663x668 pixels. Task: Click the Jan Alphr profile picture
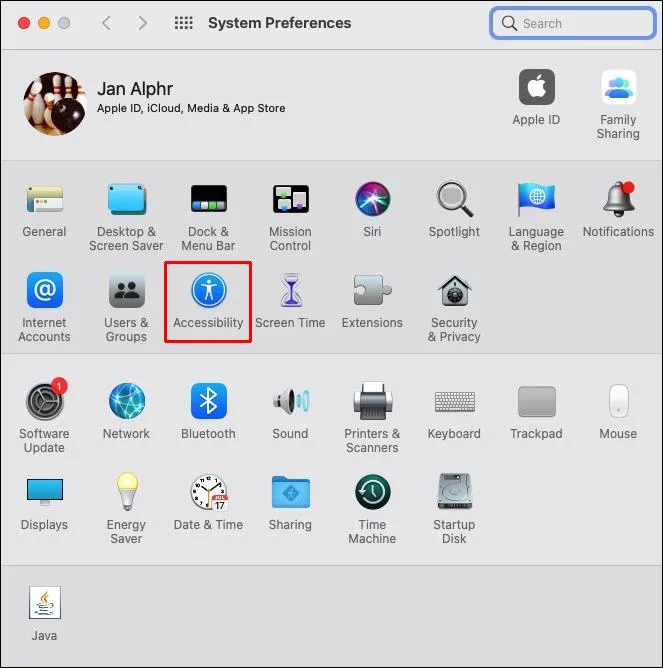55,103
